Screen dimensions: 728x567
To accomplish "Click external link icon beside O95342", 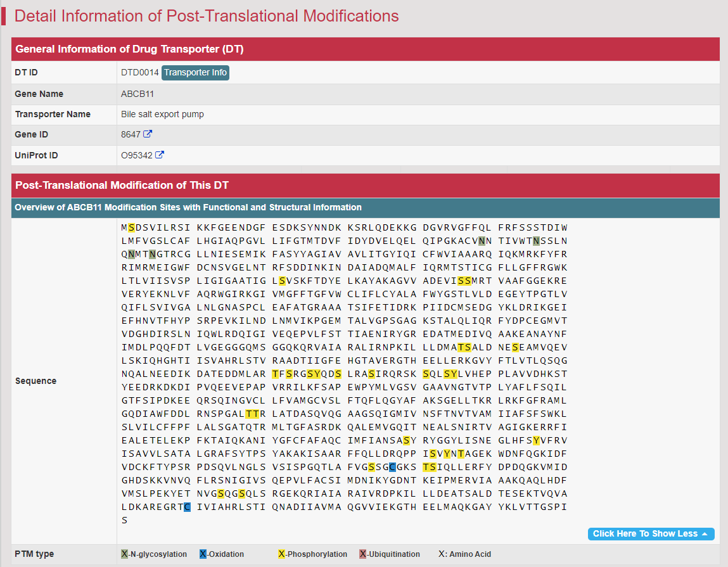I will pyautogui.click(x=160, y=155).
